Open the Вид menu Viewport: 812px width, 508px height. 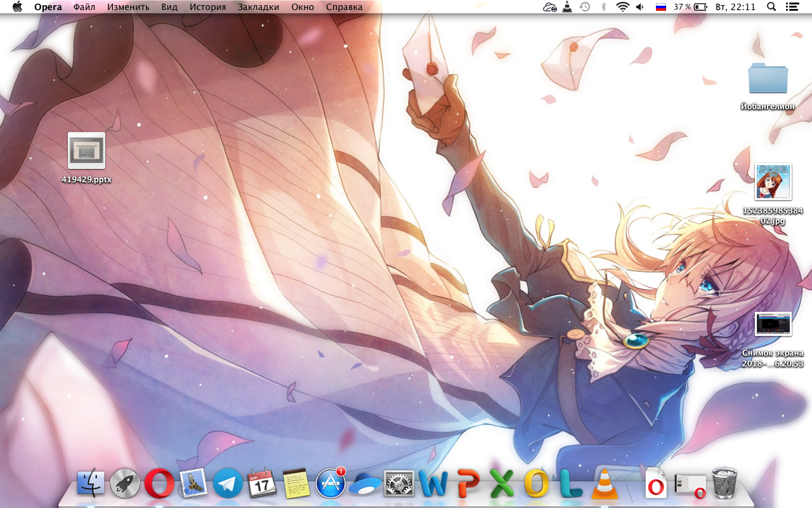coord(169,7)
